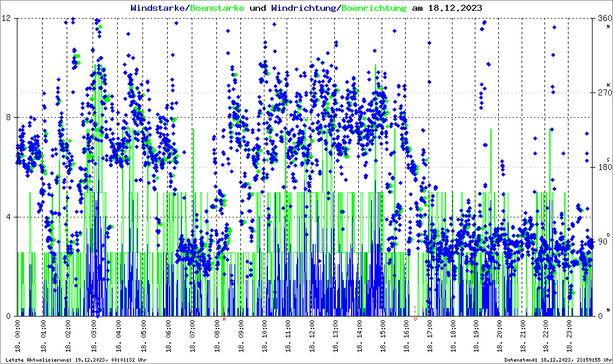Image resolution: width=613 pixels, height=364 pixels.
Task: Click the '18. 00:00' time axis label
Action: 19,338
